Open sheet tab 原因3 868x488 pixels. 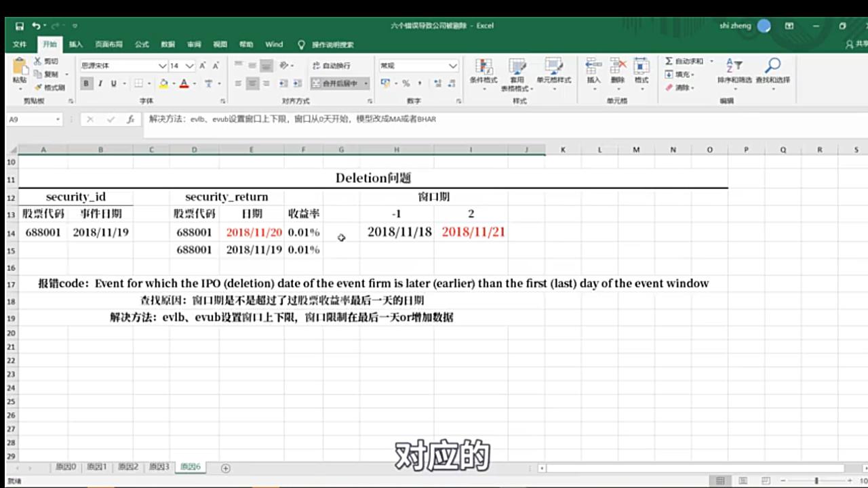[159, 467]
